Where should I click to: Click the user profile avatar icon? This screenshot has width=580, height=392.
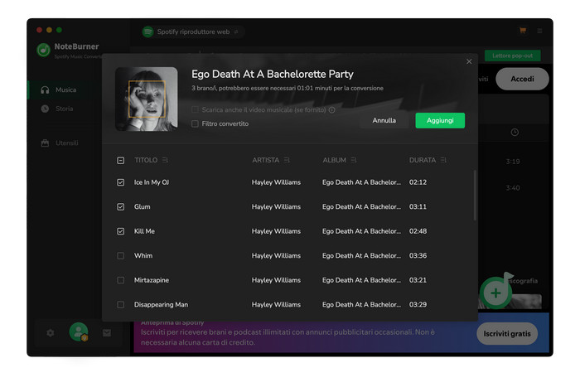pos(79,332)
